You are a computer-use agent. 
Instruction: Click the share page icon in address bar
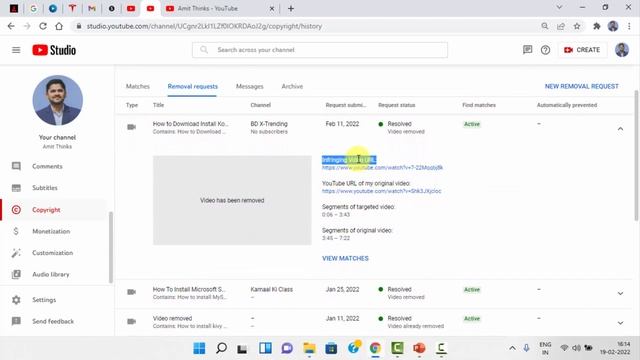[561, 26]
